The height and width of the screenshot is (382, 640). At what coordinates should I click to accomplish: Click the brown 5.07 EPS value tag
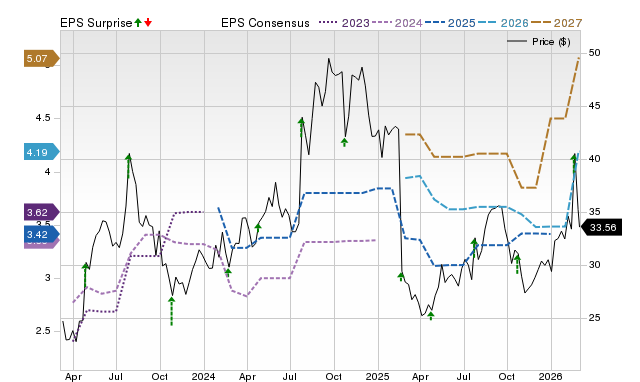42,59
